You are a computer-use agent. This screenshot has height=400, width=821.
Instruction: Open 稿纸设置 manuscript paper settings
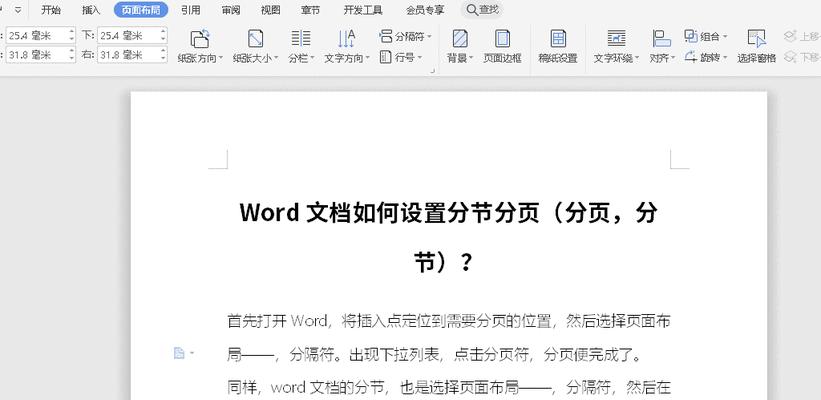coord(558,47)
